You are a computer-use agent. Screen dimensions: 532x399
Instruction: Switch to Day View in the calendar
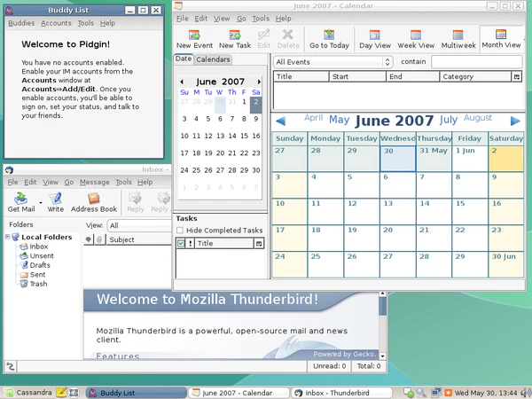click(x=376, y=39)
